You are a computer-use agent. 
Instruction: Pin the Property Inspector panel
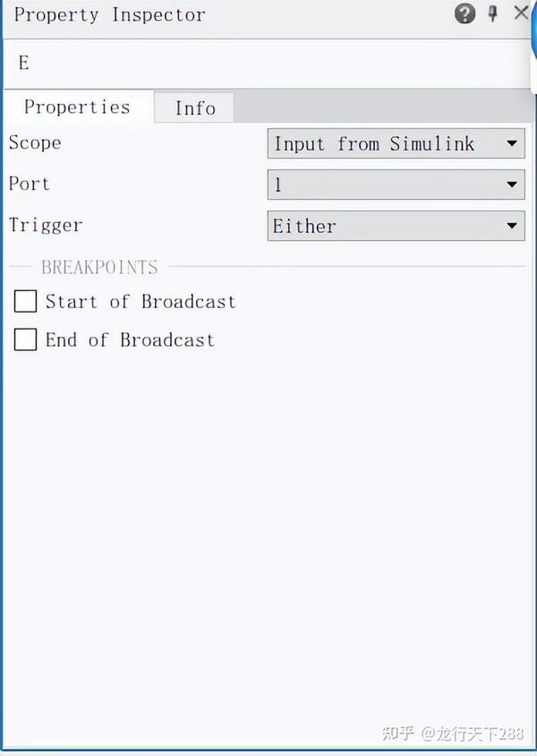tap(492, 13)
